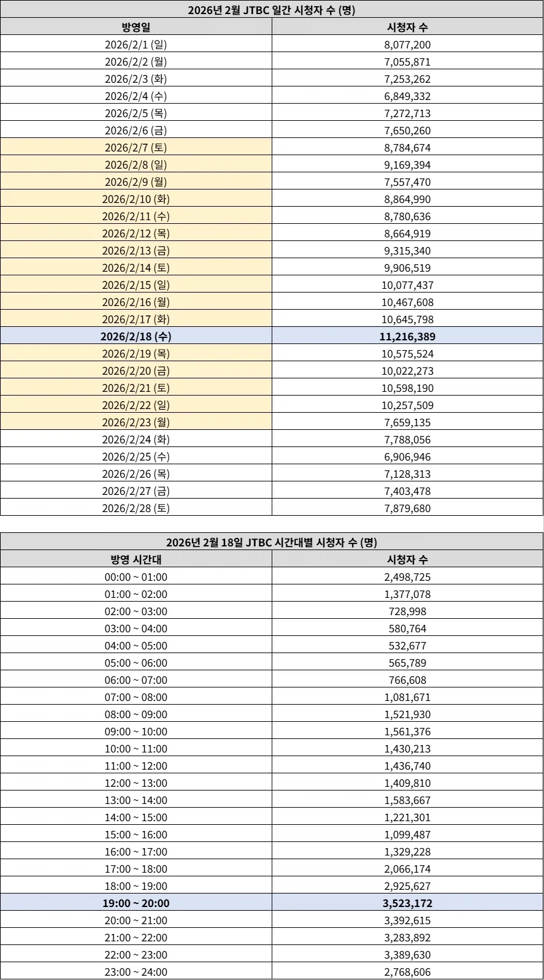This screenshot has height=980, width=544.
Task: Click the 23:00 ~ 24:00 time slot cell
Action: (x=136, y=972)
